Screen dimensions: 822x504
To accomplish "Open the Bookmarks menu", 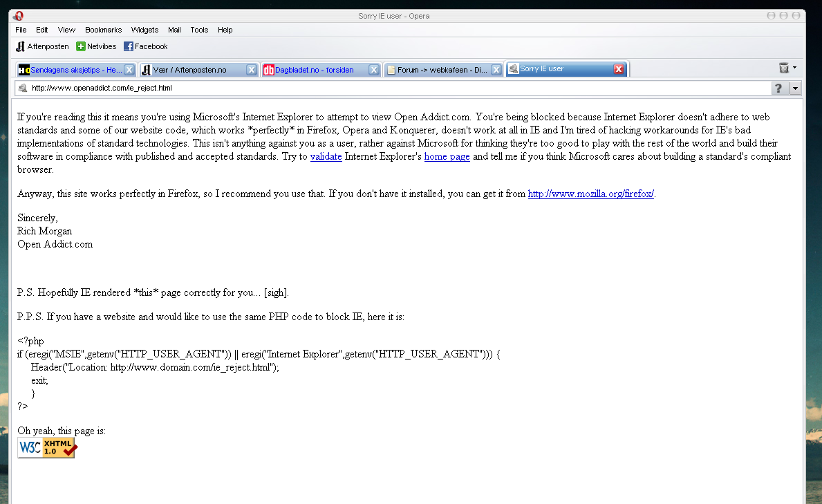I will [103, 30].
